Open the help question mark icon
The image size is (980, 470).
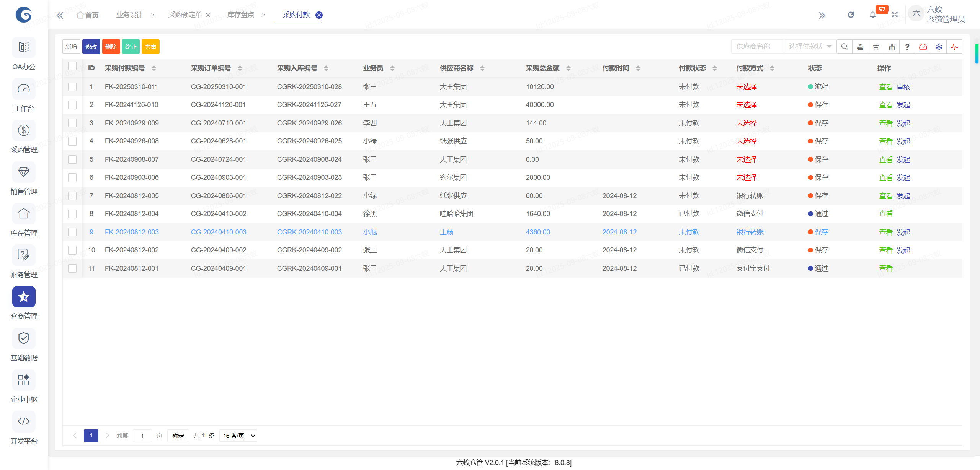[x=907, y=47]
